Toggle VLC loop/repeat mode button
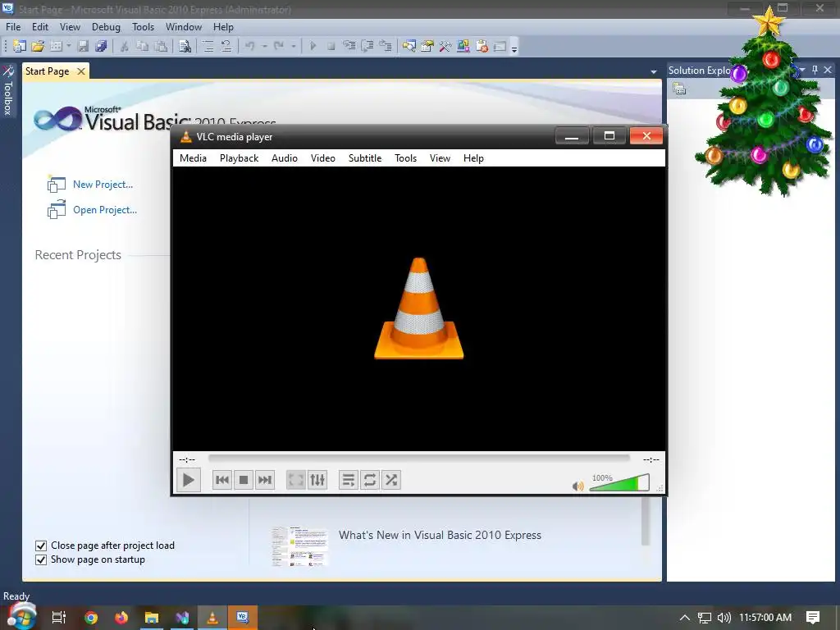840x630 pixels. (x=370, y=479)
